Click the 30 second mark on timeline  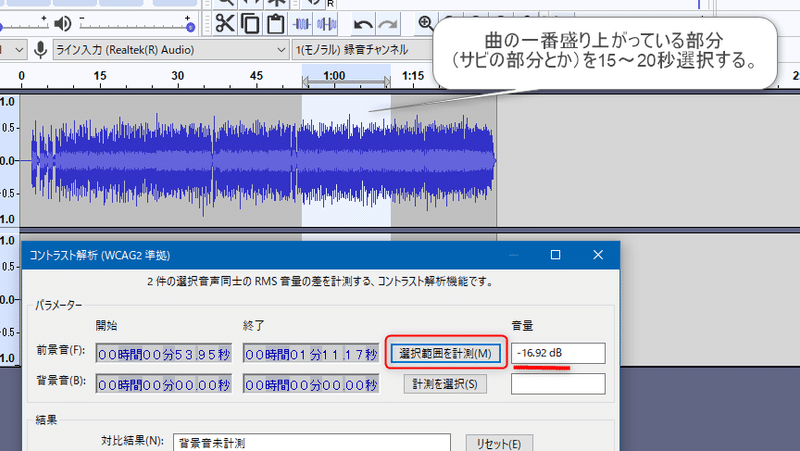178,76
